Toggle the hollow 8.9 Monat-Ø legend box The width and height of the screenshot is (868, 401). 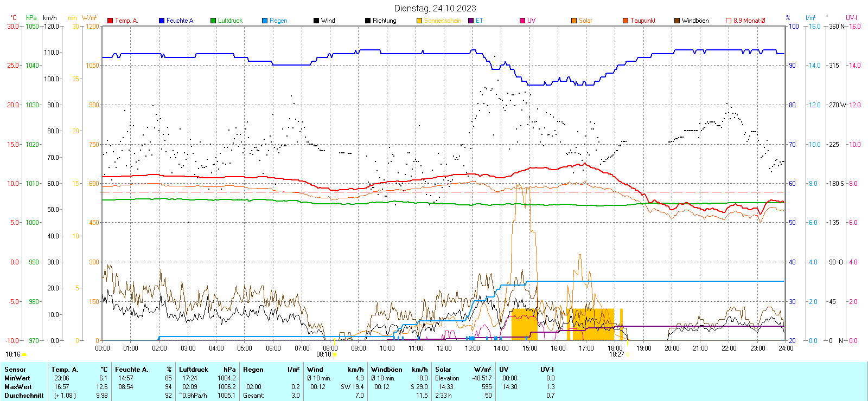(729, 21)
